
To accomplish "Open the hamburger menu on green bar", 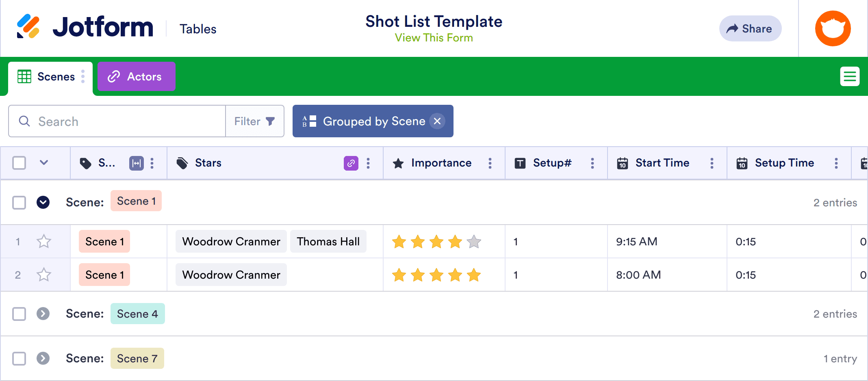I will [x=850, y=76].
